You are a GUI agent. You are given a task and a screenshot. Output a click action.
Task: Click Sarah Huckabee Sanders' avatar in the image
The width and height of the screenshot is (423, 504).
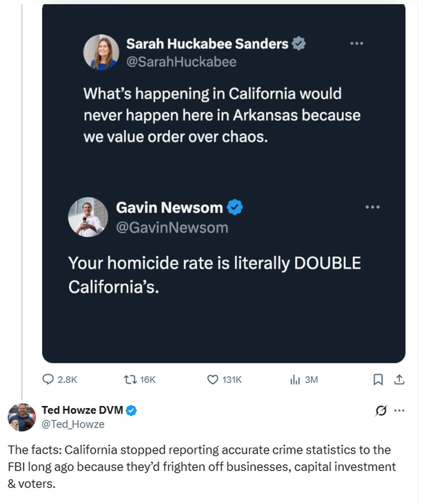click(x=101, y=52)
